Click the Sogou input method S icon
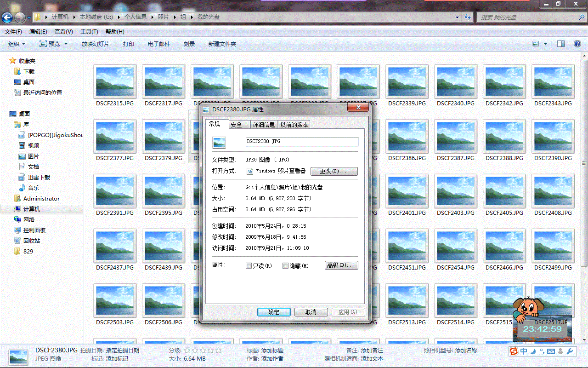 514,351
